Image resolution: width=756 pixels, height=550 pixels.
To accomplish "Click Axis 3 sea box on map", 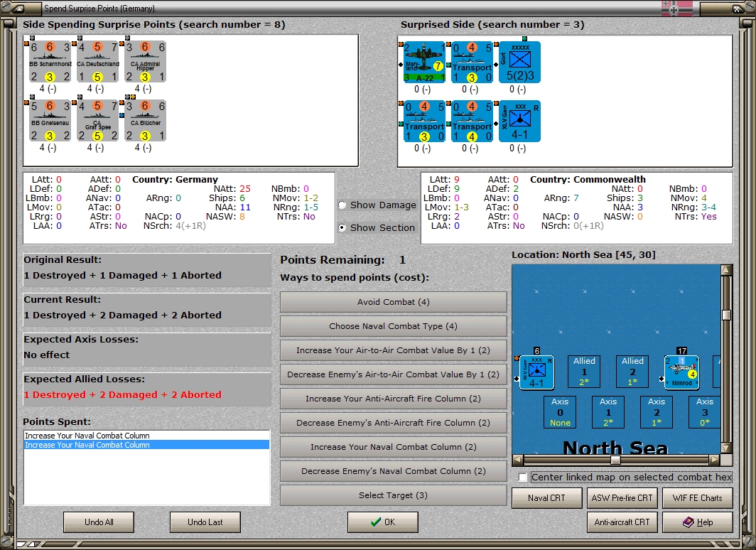I will (704, 412).
